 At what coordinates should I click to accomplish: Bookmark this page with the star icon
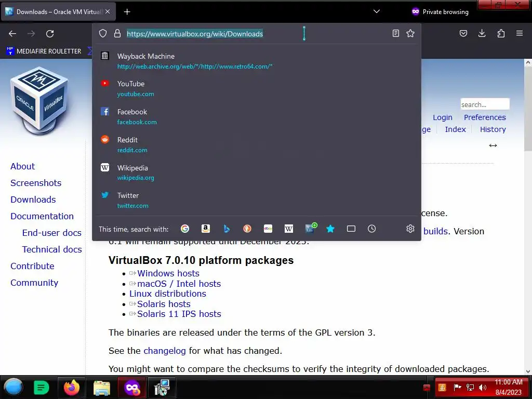[410, 33]
